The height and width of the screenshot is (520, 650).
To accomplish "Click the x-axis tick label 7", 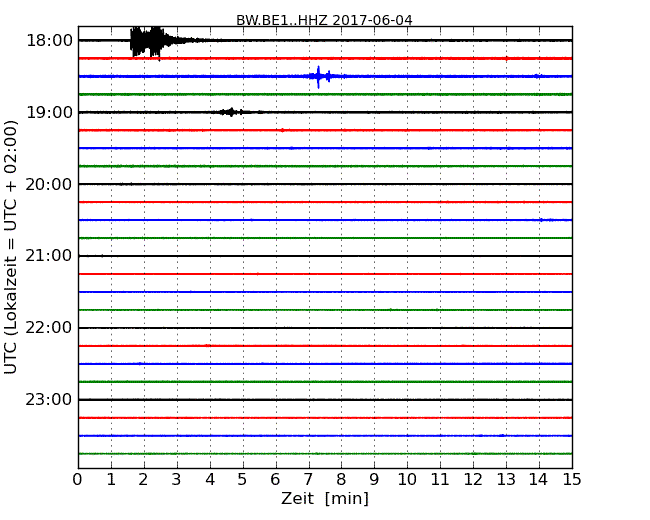I will click(308, 479).
